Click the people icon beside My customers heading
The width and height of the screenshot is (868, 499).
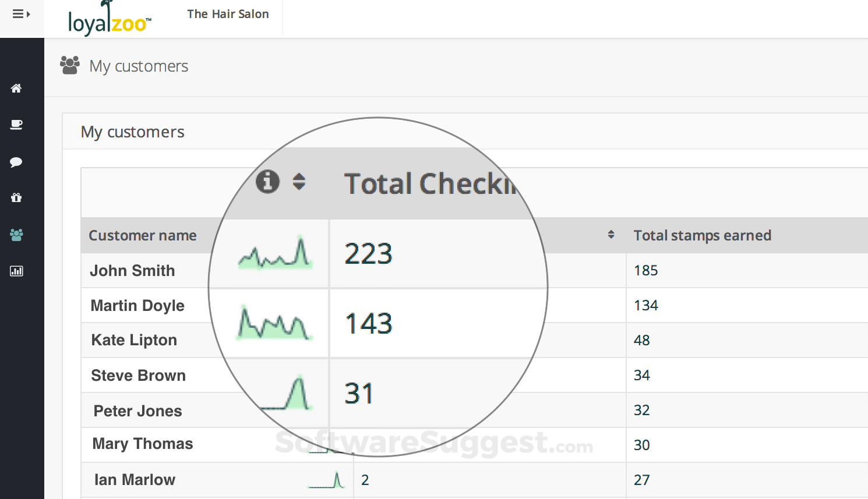[x=69, y=65]
